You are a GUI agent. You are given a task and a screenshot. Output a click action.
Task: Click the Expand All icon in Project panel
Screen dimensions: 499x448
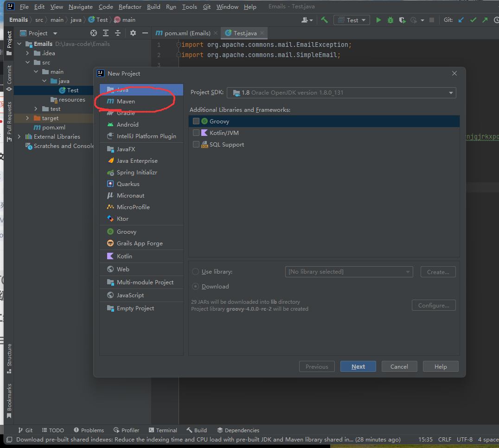tap(106, 33)
